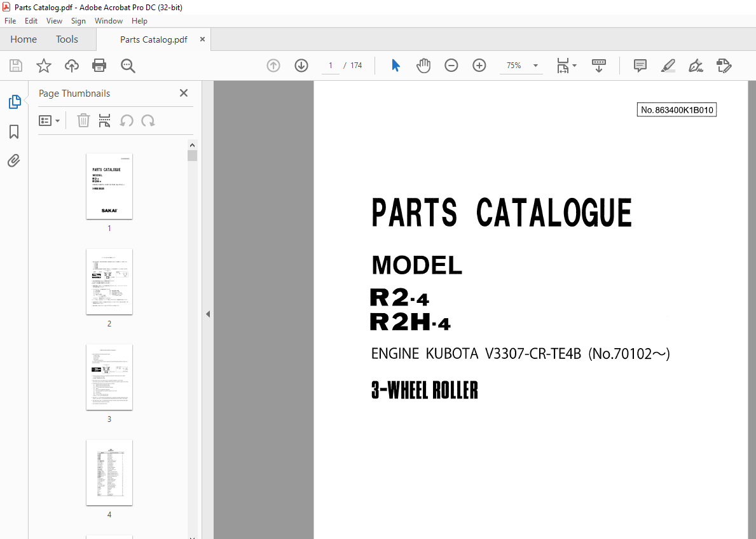Select page 2 thumbnail
This screenshot has width=756, height=539.
point(109,282)
